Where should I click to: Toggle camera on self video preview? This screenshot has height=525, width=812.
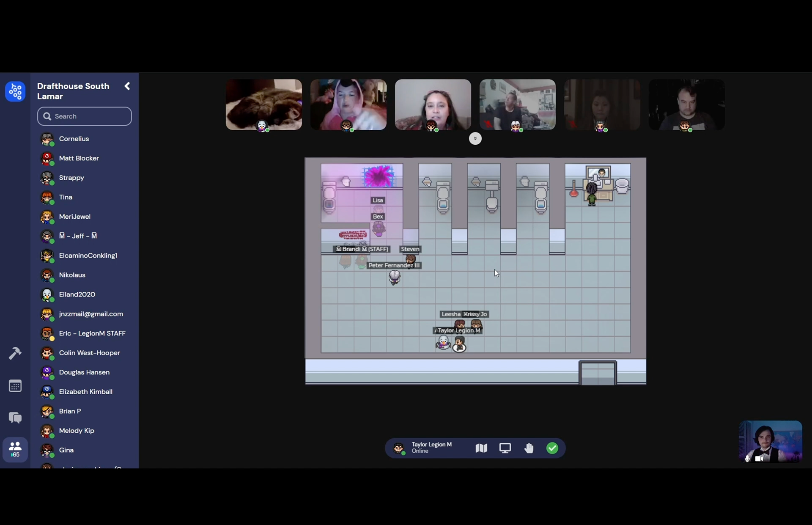point(760,458)
